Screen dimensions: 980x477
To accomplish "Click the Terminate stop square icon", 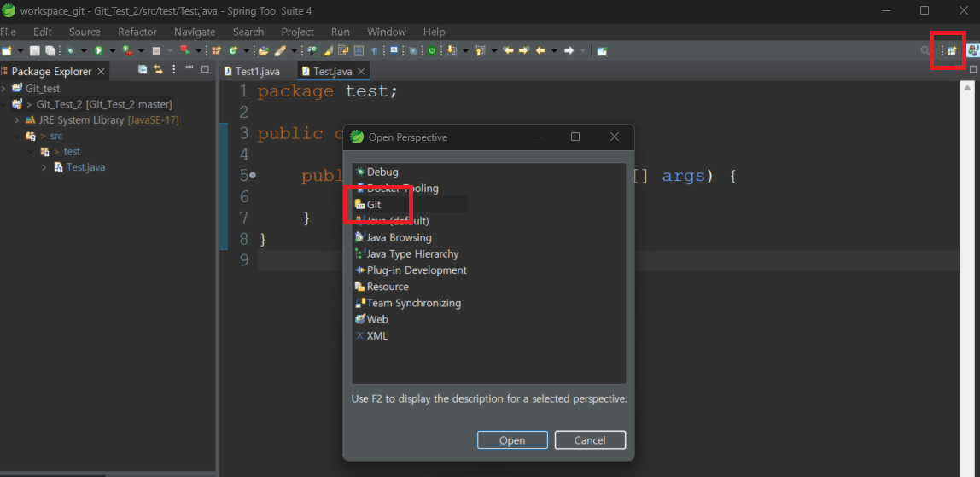I will tap(156, 50).
